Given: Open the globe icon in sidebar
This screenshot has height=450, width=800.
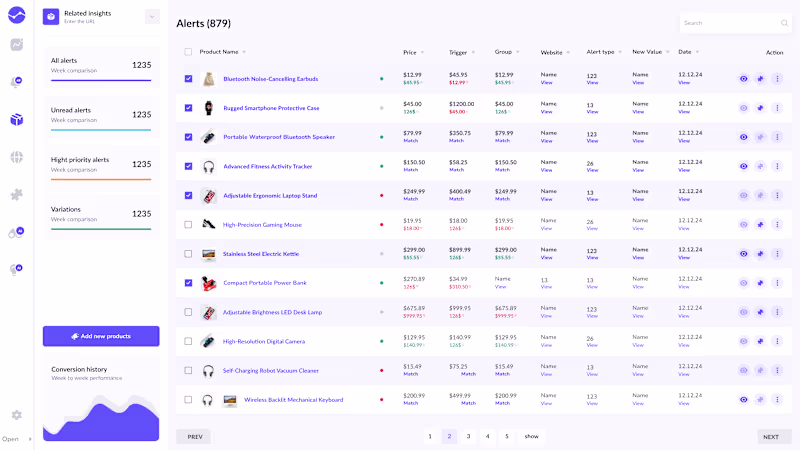Looking at the screenshot, I should pos(17,157).
